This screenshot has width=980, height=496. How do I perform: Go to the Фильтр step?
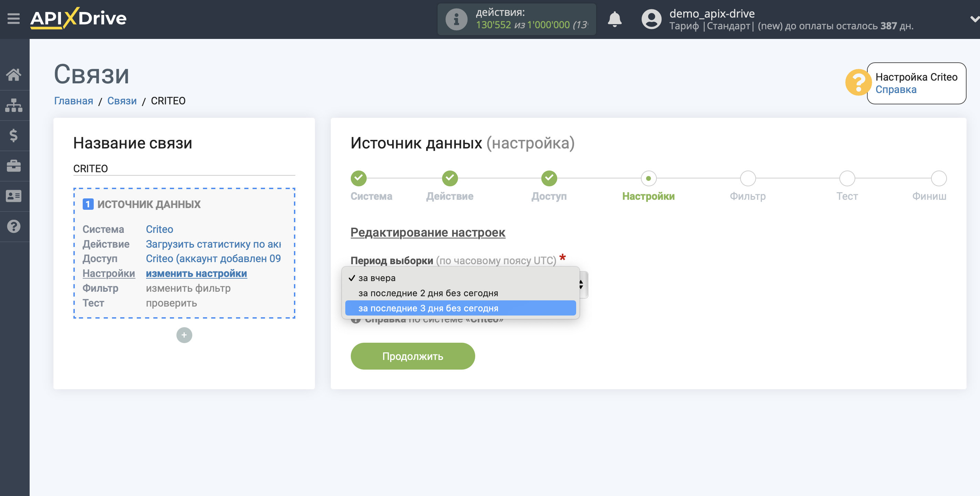[x=747, y=178]
